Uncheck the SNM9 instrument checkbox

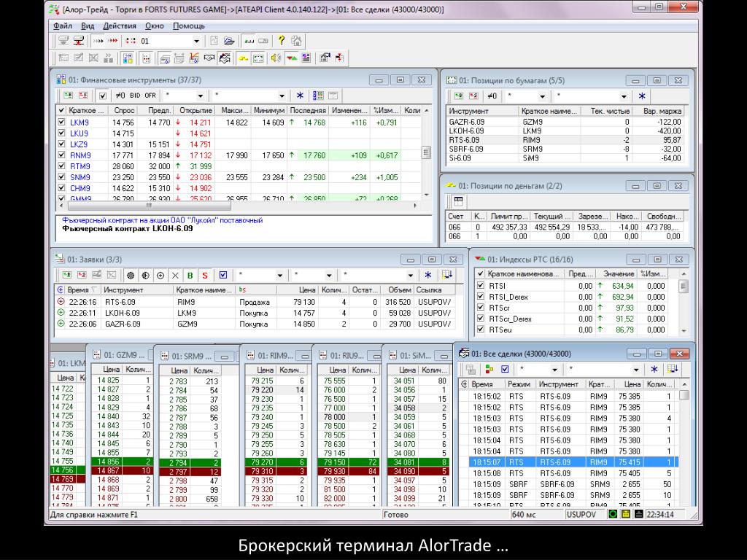[61, 177]
